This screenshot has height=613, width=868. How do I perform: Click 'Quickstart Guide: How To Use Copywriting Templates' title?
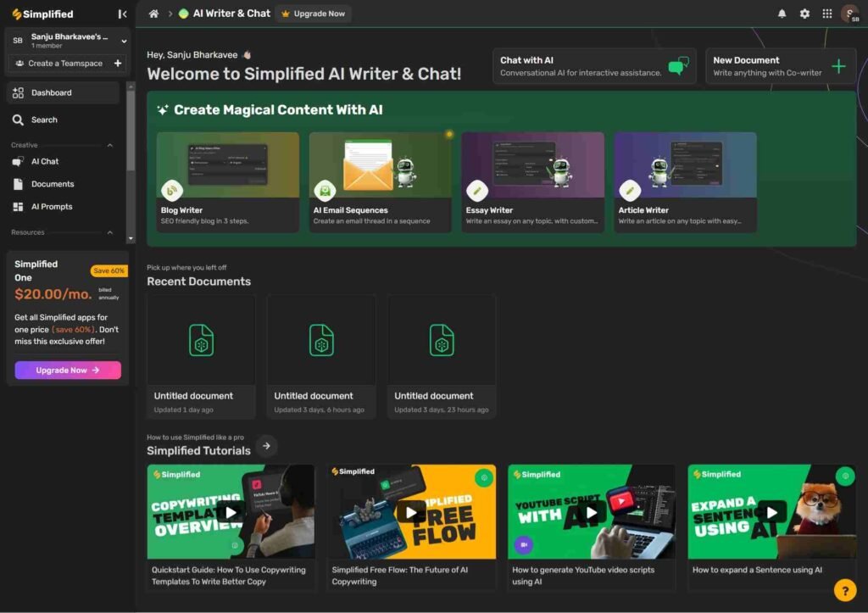click(229, 576)
